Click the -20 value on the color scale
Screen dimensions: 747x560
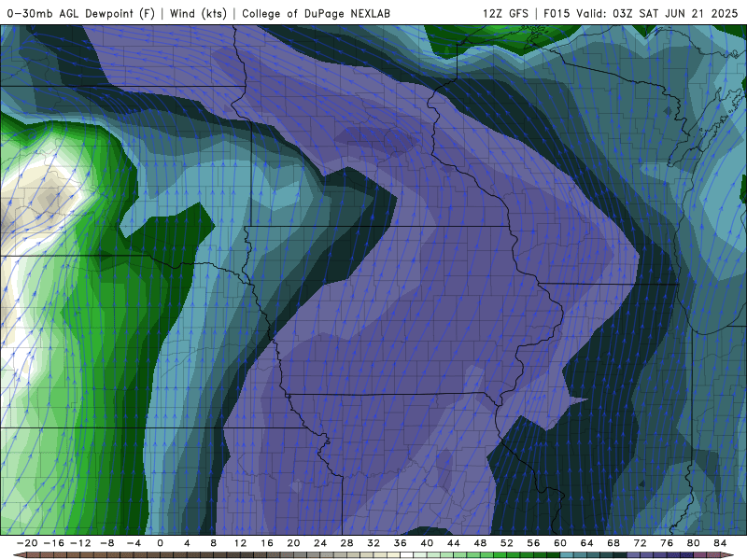point(27,543)
